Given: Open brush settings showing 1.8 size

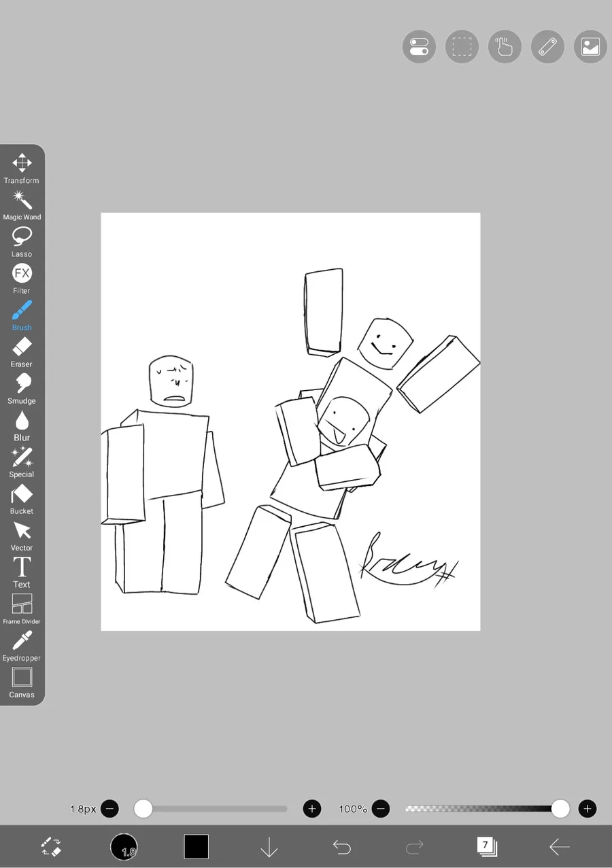Looking at the screenshot, I should (x=124, y=846).
